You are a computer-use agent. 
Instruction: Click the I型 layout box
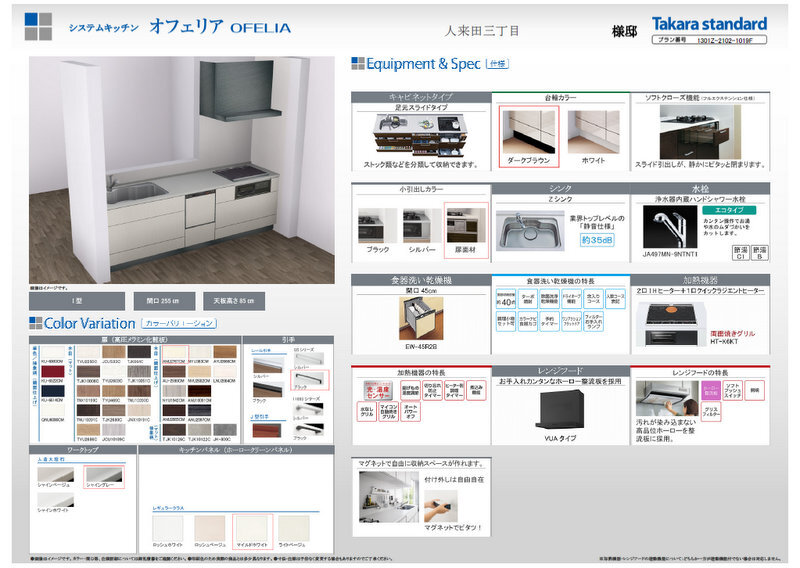point(77,301)
